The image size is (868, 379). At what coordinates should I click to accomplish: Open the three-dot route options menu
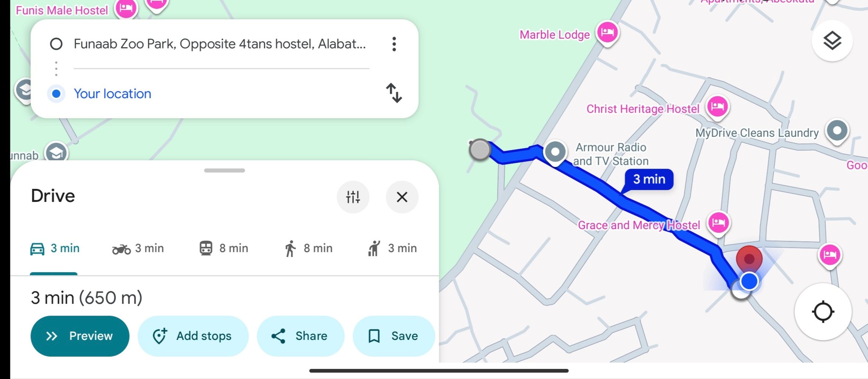click(394, 44)
